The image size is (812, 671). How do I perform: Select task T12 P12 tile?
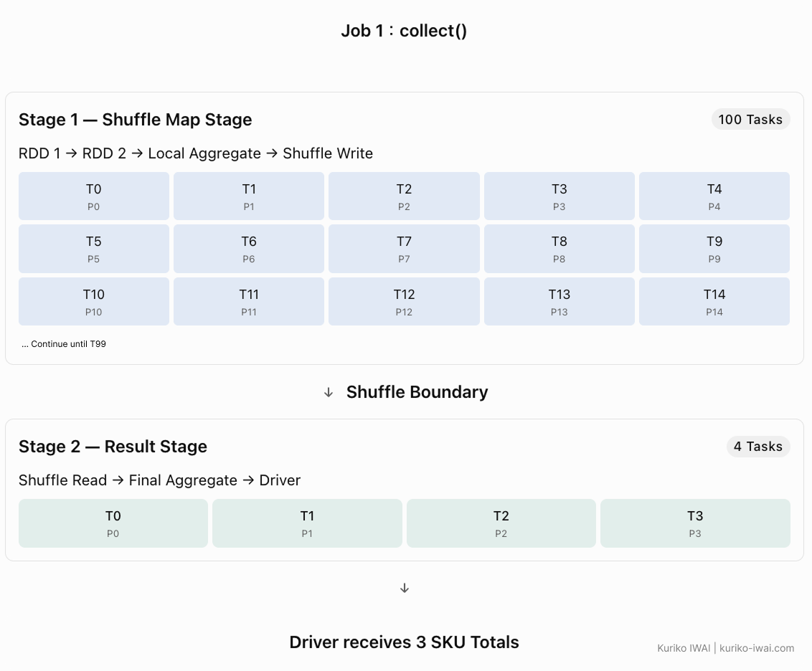[404, 302]
